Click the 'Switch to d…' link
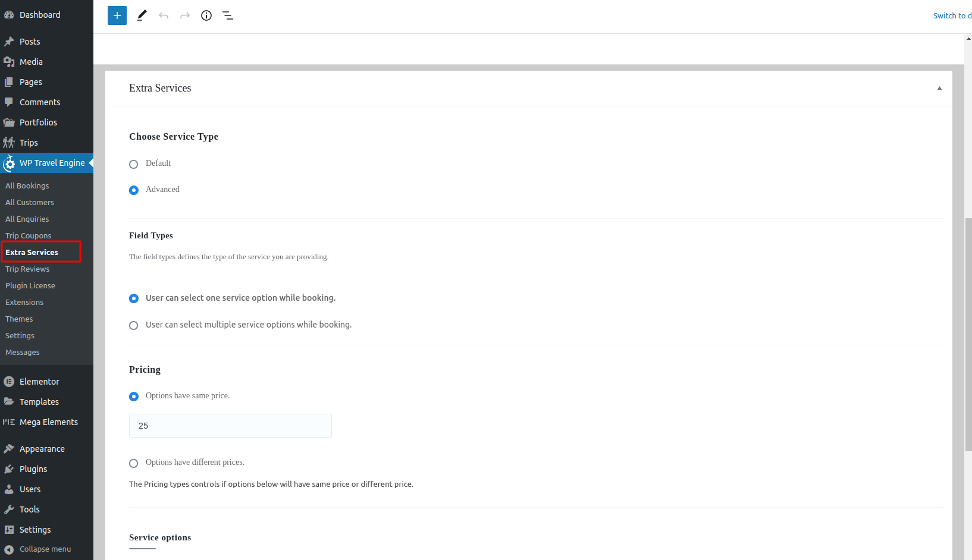This screenshot has height=560, width=972. pos(952,16)
